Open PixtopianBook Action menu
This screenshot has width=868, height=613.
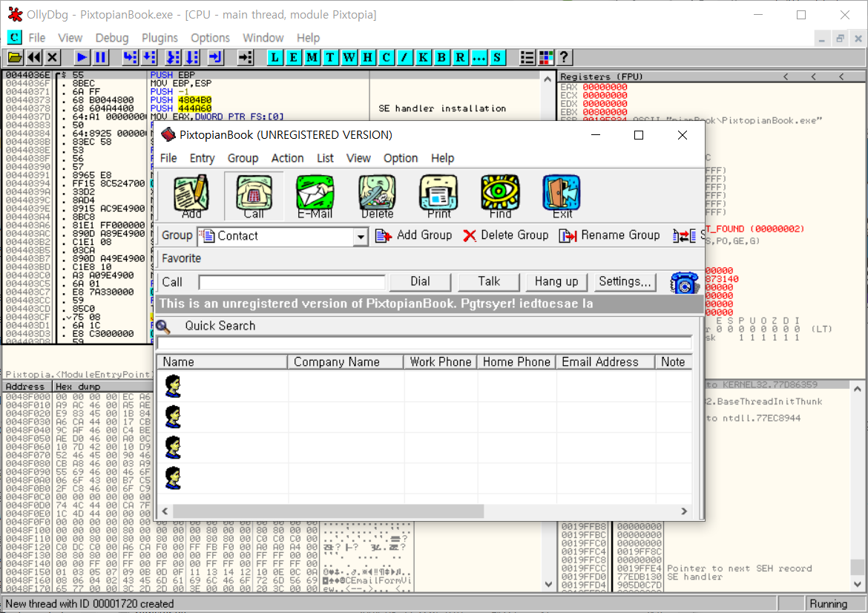tap(287, 158)
